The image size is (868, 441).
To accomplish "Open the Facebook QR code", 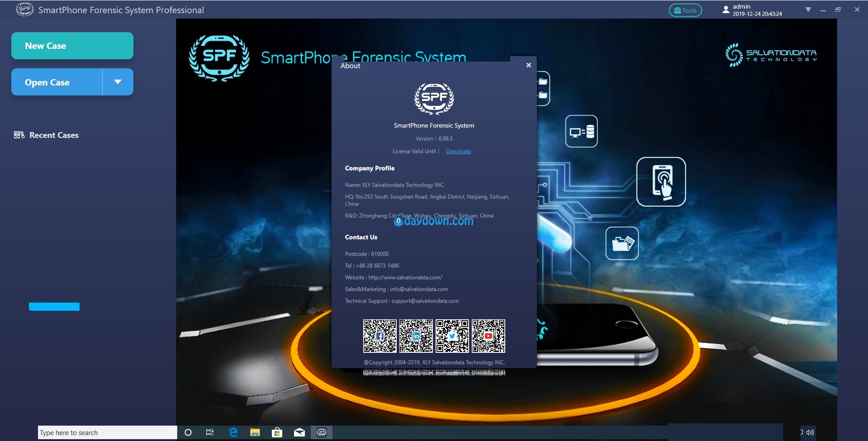I will pyautogui.click(x=380, y=336).
